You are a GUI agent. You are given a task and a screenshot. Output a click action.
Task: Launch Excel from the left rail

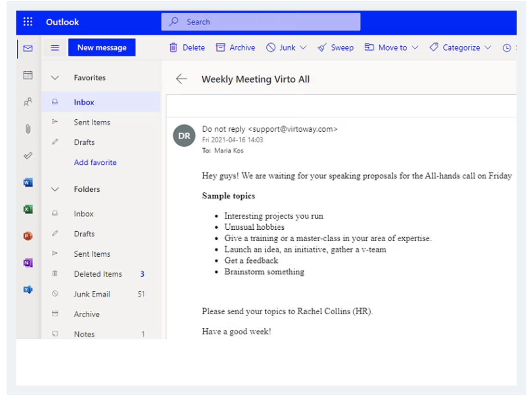[28, 209]
